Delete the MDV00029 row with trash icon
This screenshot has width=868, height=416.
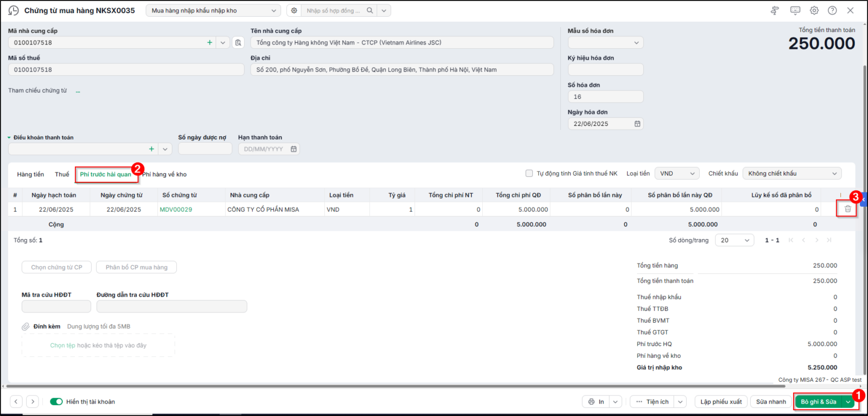pyautogui.click(x=847, y=209)
